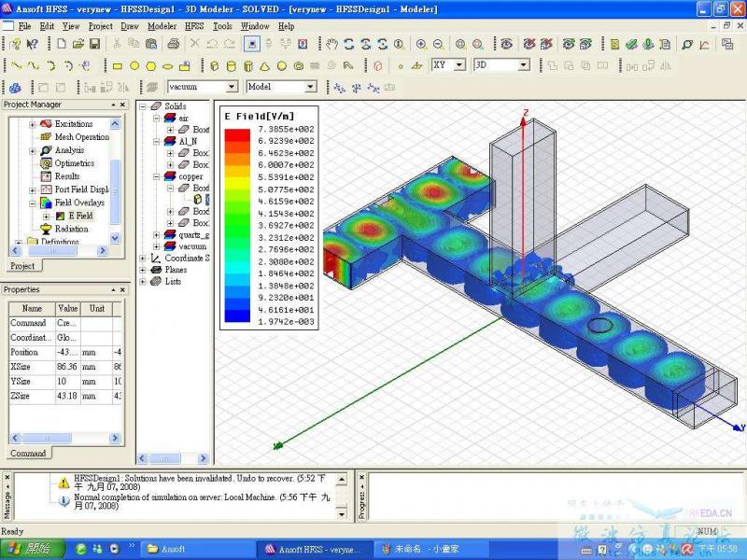Click the Draw Circle icon
This screenshot has height=560, width=747.
click(x=134, y=66)
